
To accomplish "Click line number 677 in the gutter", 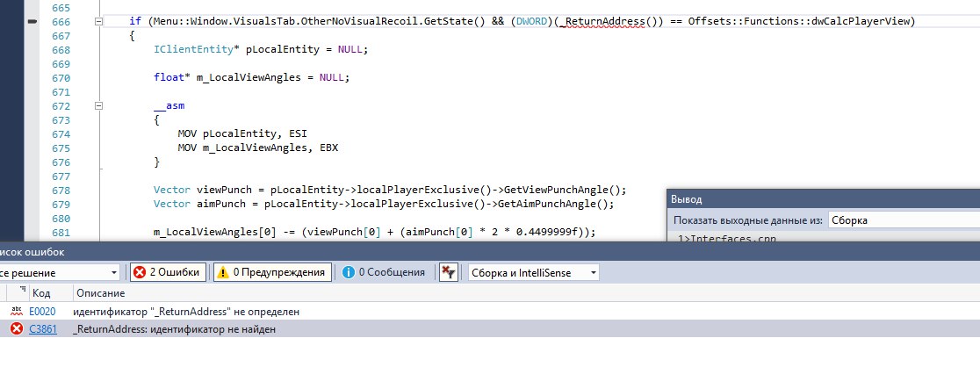I will [61, 177].
